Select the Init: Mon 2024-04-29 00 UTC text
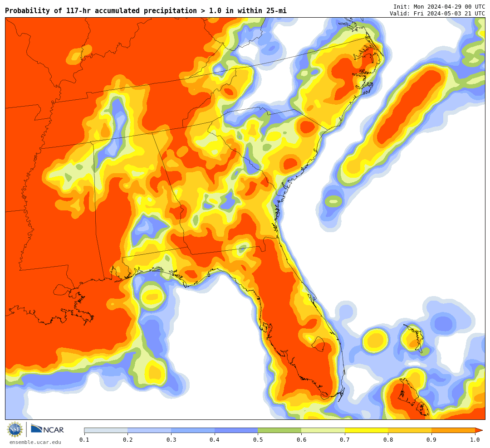This screenshot has height=448, width=490. point(439,7)
